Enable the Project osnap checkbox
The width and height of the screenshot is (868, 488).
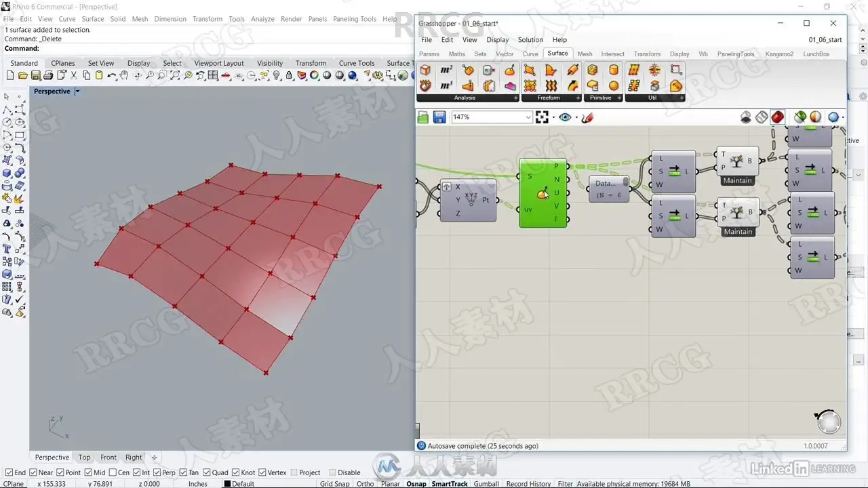pyautogui.click(x=293, y=472)
